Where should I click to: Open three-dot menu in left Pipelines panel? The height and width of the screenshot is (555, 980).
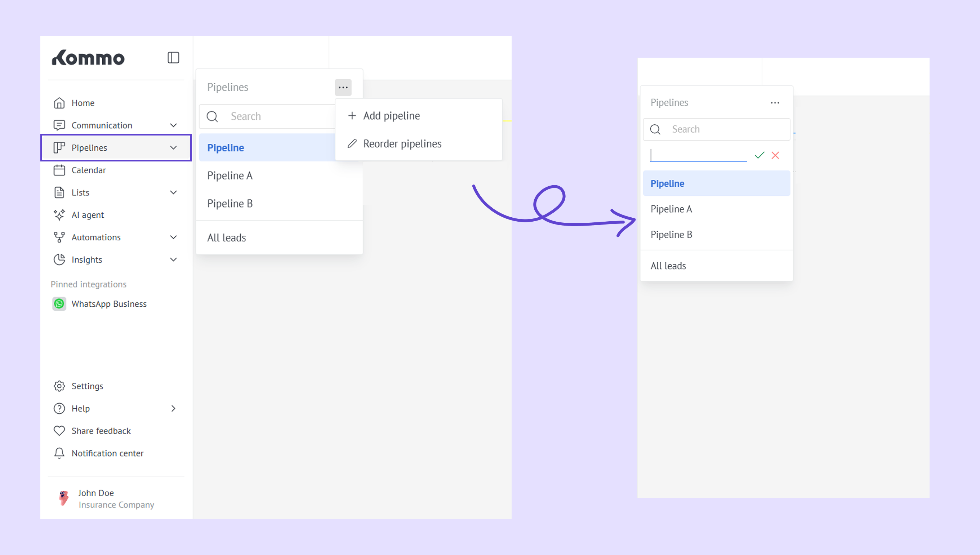click(343, 87)
